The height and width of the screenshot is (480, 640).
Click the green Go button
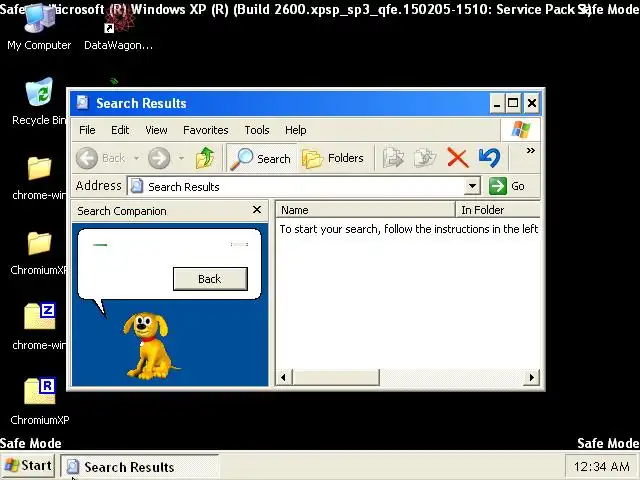coord(507,186)
